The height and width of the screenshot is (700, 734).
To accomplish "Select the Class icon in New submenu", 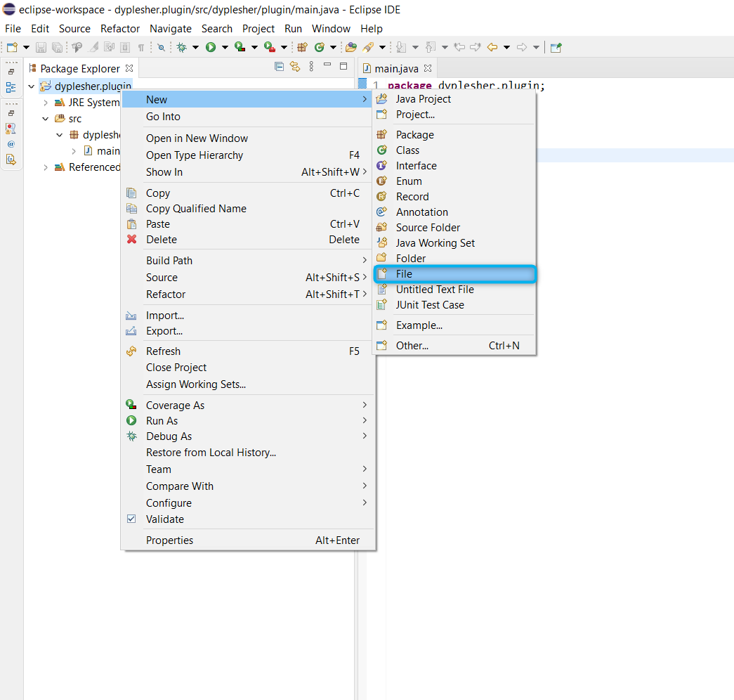I will 382,150.
